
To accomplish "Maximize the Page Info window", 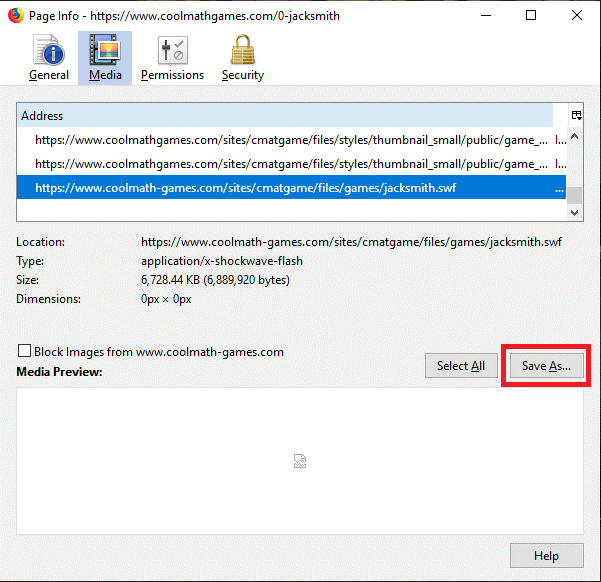I will 531,16.
